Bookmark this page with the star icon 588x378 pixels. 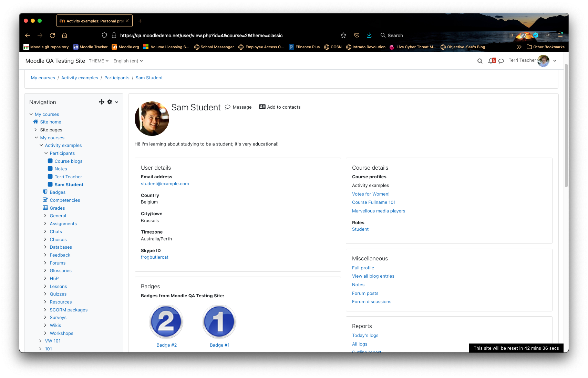coord(343,36)
